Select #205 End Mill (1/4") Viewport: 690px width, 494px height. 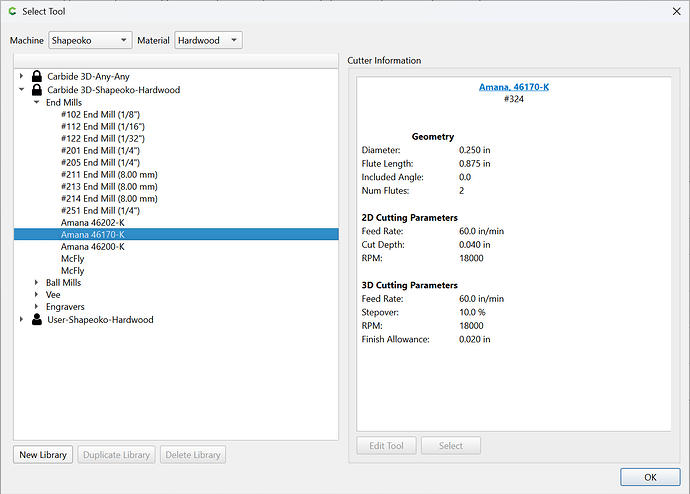(100, 163)
